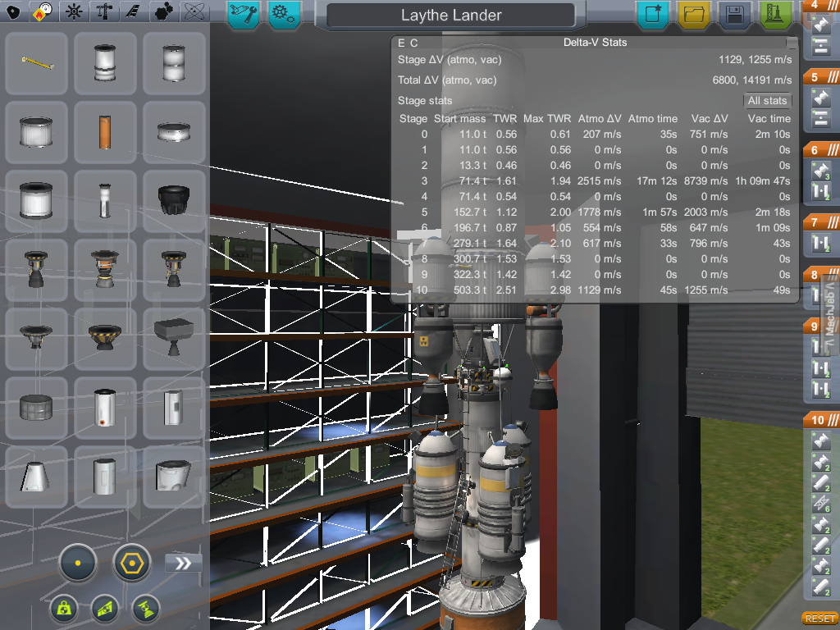Open the MechJeb side tab
The width and height of the screenshot is (840, 630).
coord(830,313)
